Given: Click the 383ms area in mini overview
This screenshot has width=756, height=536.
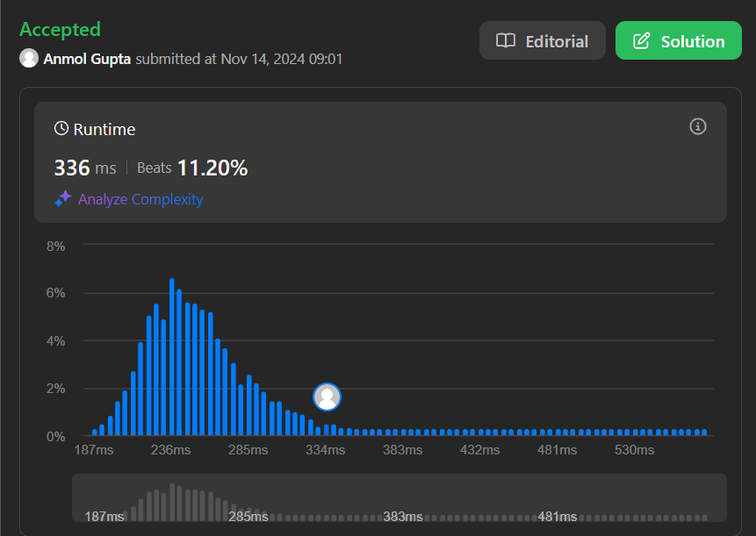Looking at the screenshot, I should point(403,517).
